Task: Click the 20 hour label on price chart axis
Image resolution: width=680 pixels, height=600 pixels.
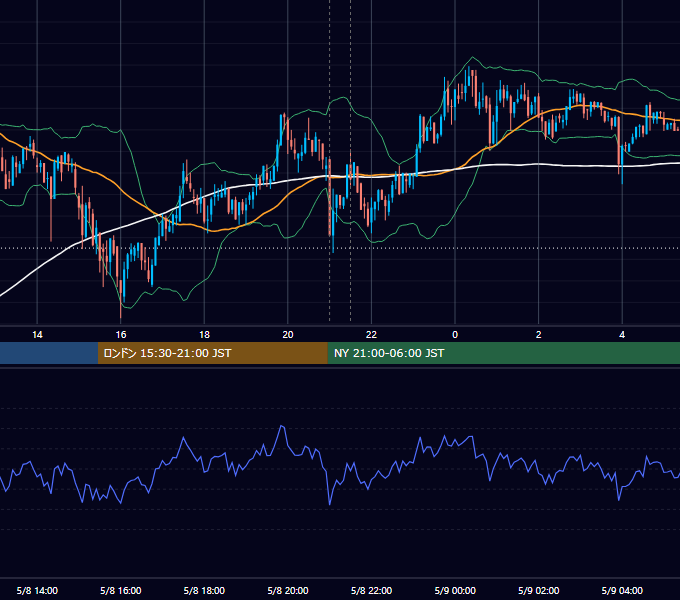Action: pyautogui.click(x=288, y=335)
